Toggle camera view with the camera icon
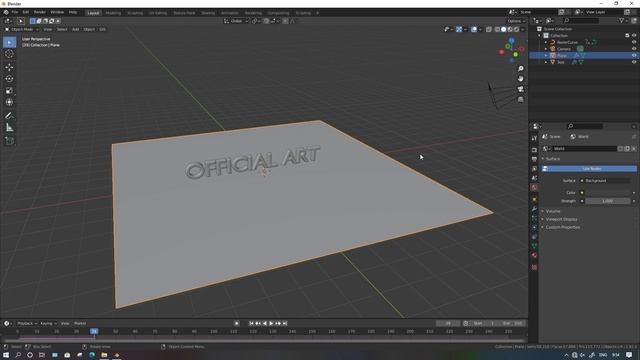The height and width of the screenshot is (360, 640). (520, 89)
